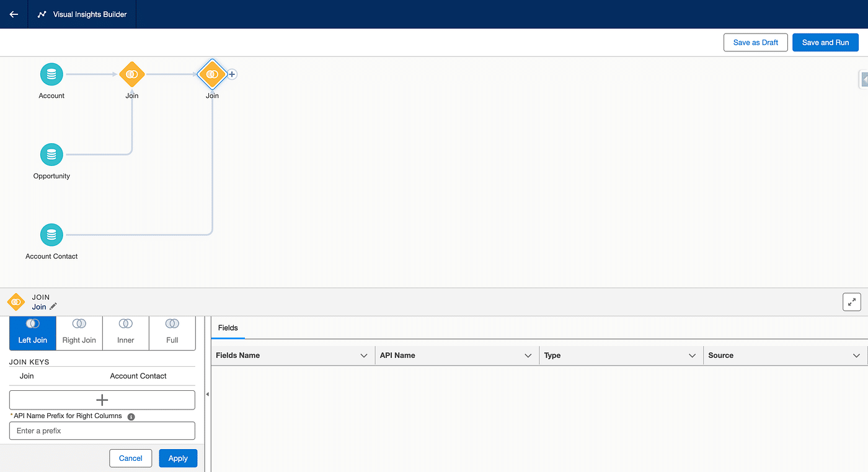This screenshot has height=472, width=868.
Task: Click the prefix input field
Action: (102, 430)
